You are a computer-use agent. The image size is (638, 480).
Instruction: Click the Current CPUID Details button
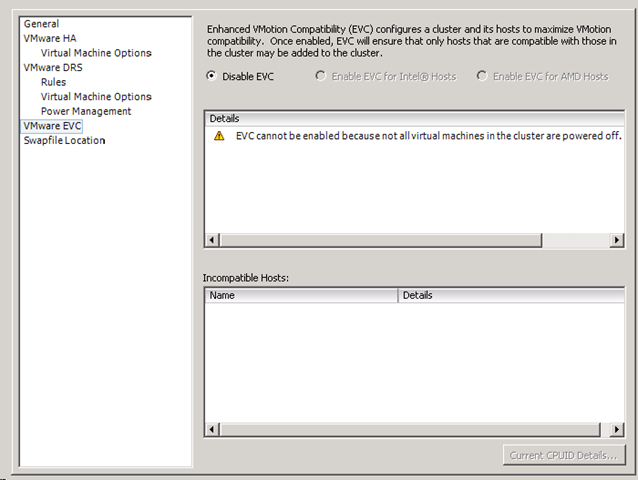coord(564,455)
